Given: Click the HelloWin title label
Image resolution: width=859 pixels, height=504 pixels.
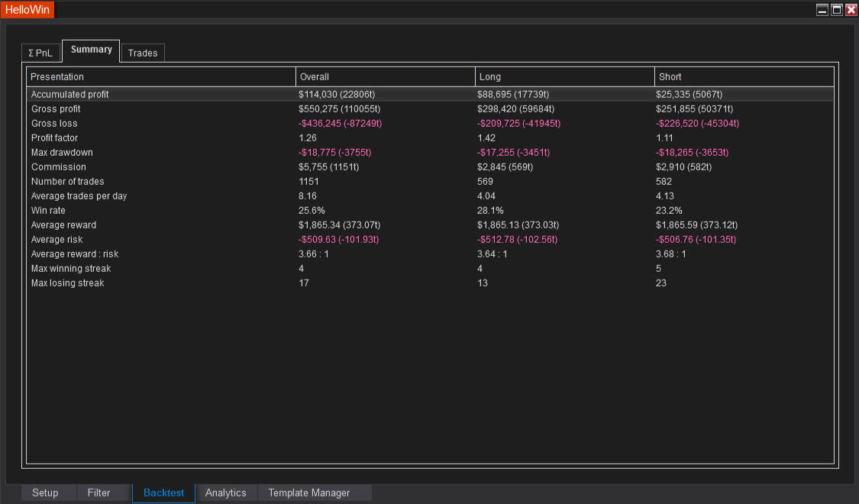Looking at the screenshot, I should 27,10.
